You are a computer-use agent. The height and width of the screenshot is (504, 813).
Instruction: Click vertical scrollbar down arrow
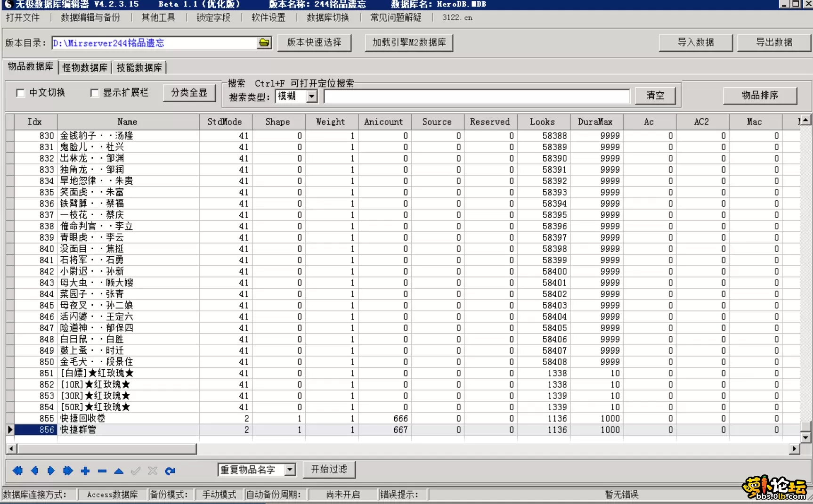[x=805, y=438]
